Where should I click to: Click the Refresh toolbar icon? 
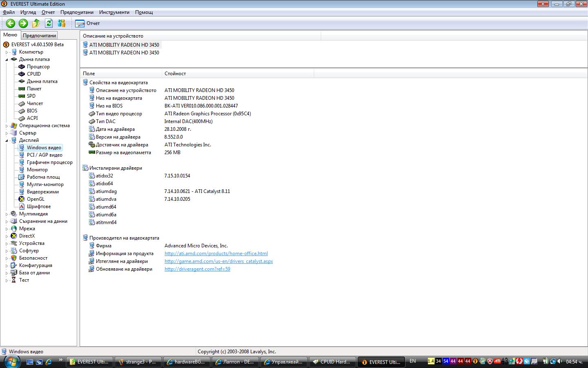(49, 23)
